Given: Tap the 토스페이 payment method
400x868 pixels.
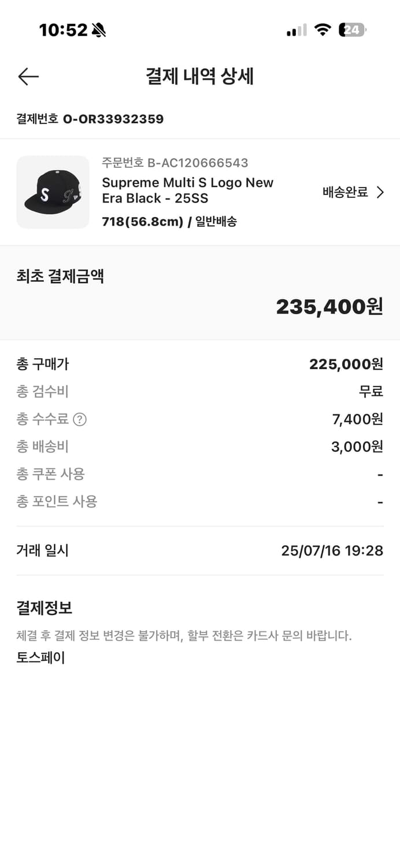Looking at the screenshot, I should click(x=40, y=657).
